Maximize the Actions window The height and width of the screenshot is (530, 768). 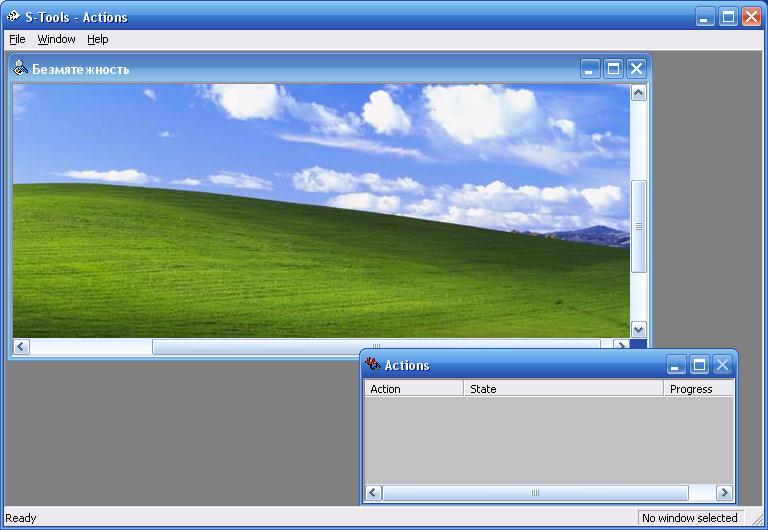(699, 365)
